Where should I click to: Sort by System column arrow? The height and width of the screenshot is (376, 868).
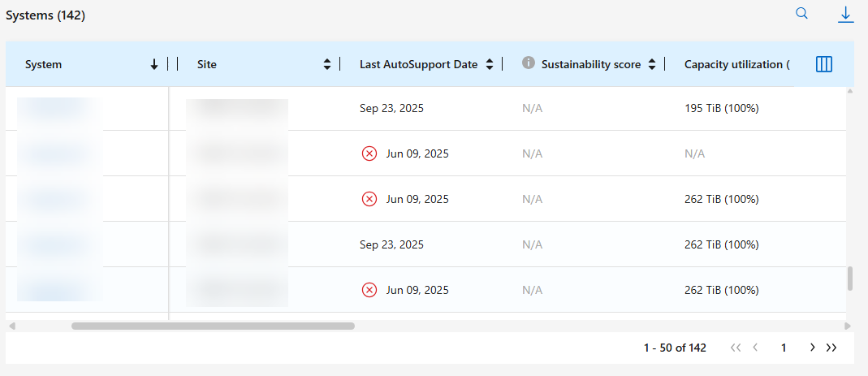[x=154, y=65]
